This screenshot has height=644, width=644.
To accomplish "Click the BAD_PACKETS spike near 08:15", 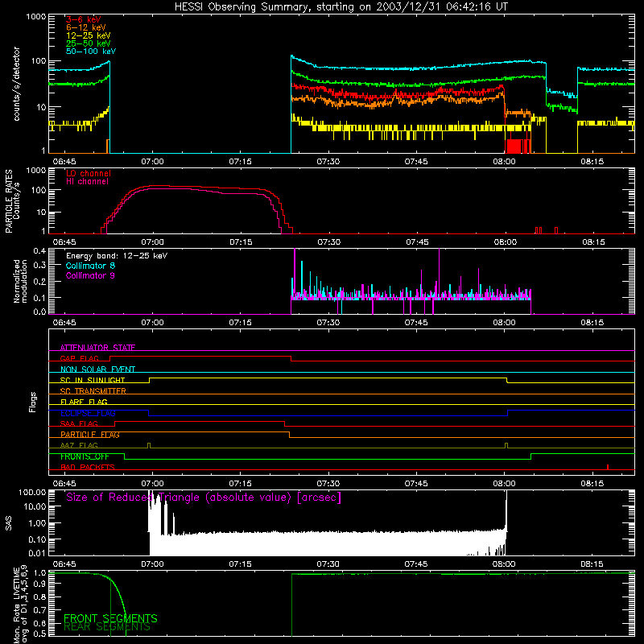I will [x=608, y=467].
